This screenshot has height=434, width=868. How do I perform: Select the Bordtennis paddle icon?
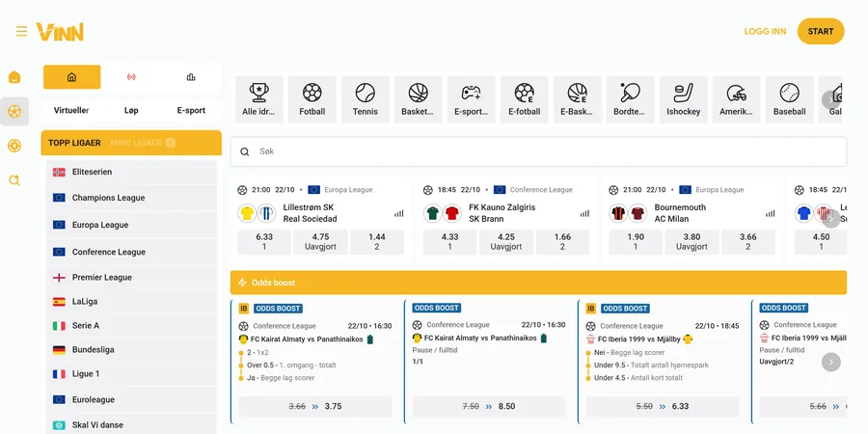click(x=630, y=99)
